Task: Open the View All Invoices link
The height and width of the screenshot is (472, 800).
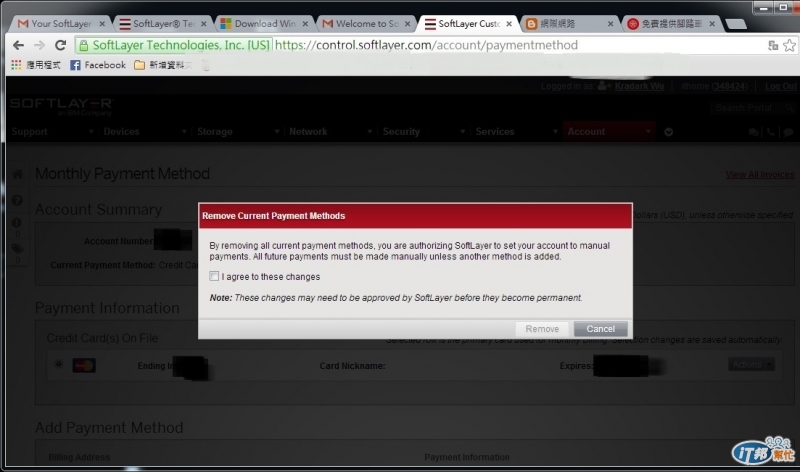Action: (760, 175)
